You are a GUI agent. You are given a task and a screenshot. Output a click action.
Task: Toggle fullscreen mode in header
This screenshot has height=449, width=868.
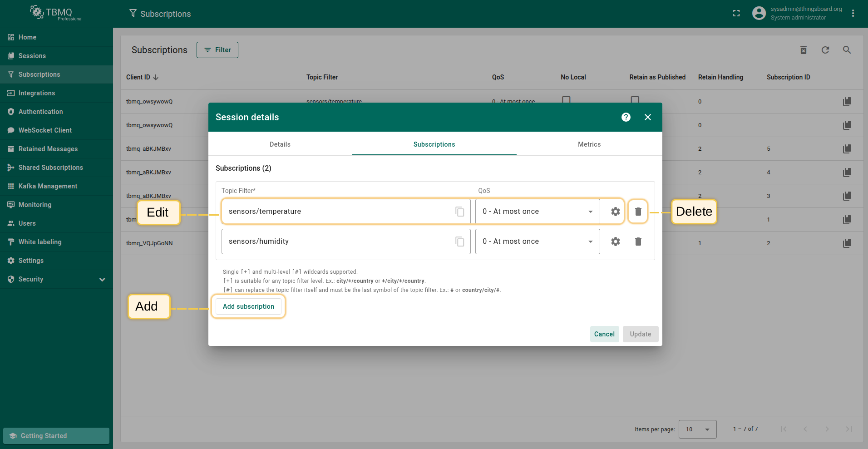[x=736, y=14]
